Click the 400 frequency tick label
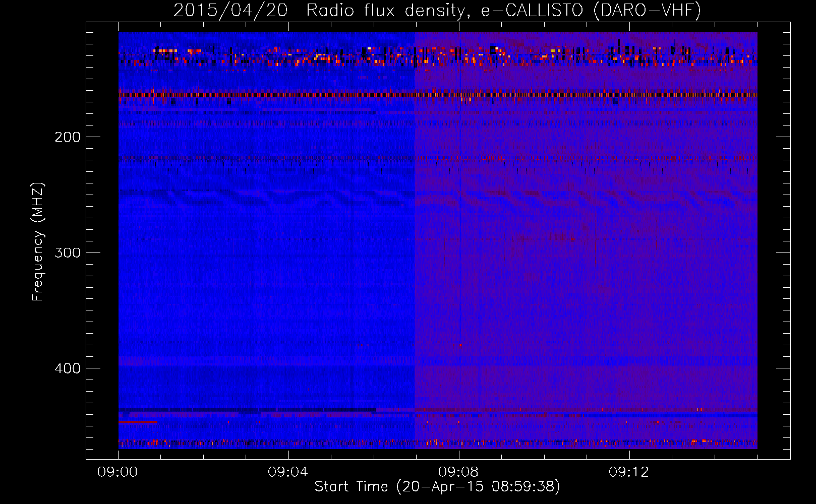 pyautogui.click(x=68, y=368)
